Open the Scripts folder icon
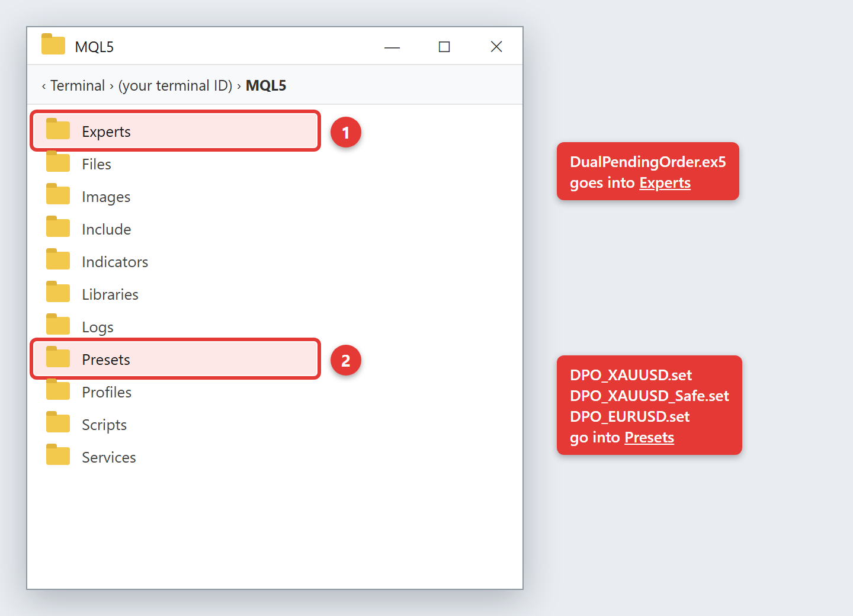The width and height of the screenshot is (853, 616). (58, 423)
